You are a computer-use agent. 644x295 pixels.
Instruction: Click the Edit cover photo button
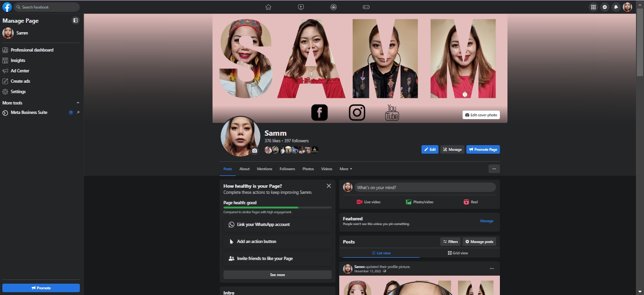(481, 115)
